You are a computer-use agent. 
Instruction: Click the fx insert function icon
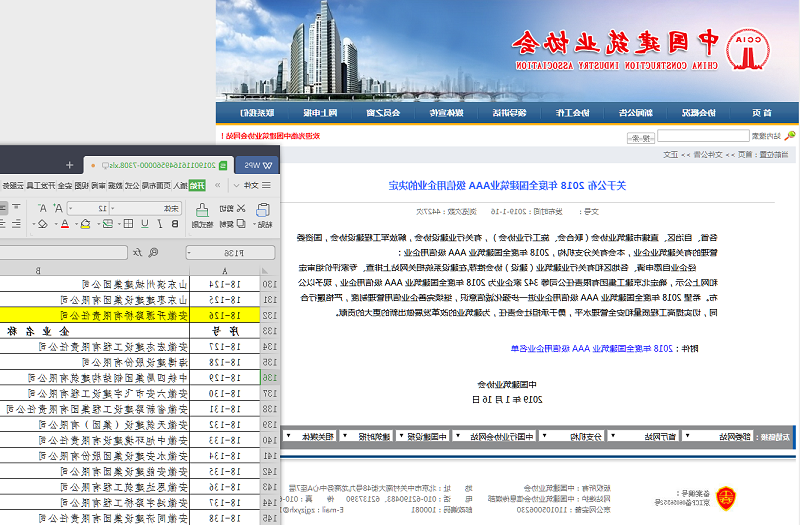click(x=138, y=252)
